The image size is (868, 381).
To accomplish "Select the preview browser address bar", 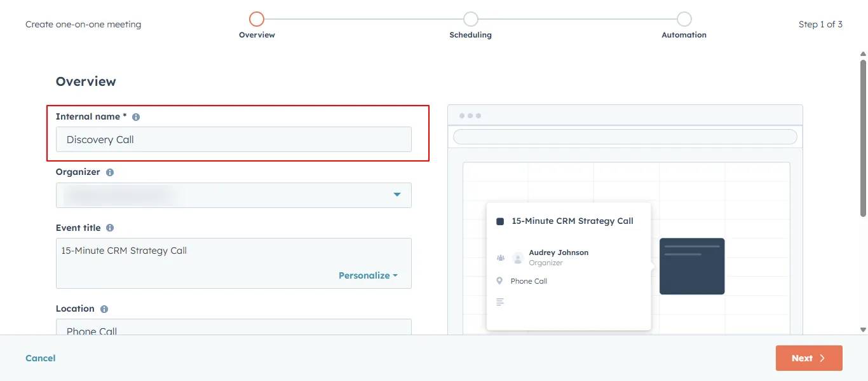I will click(625, 137).
